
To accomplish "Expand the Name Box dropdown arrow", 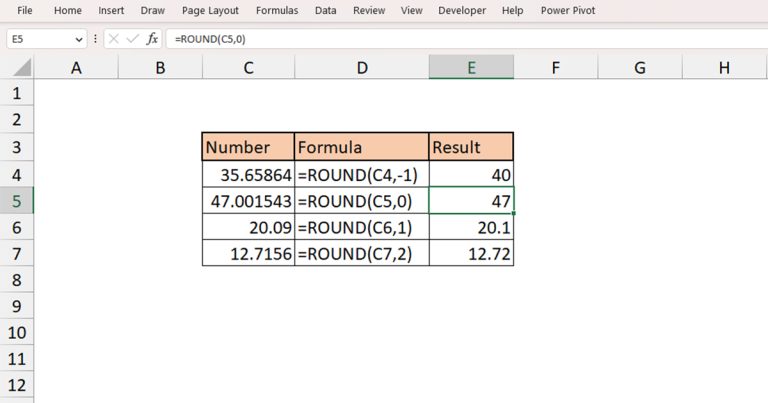I will [x=79, y=40].
